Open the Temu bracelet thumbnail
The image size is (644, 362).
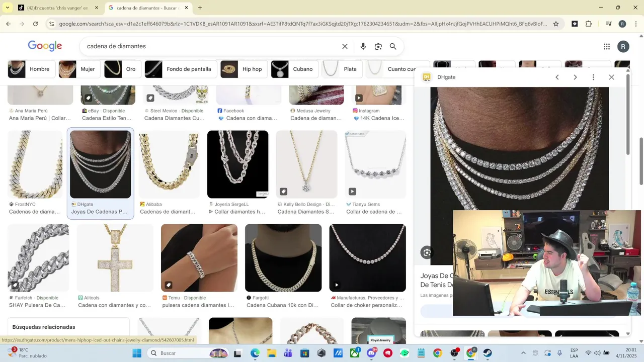(199, 258)
